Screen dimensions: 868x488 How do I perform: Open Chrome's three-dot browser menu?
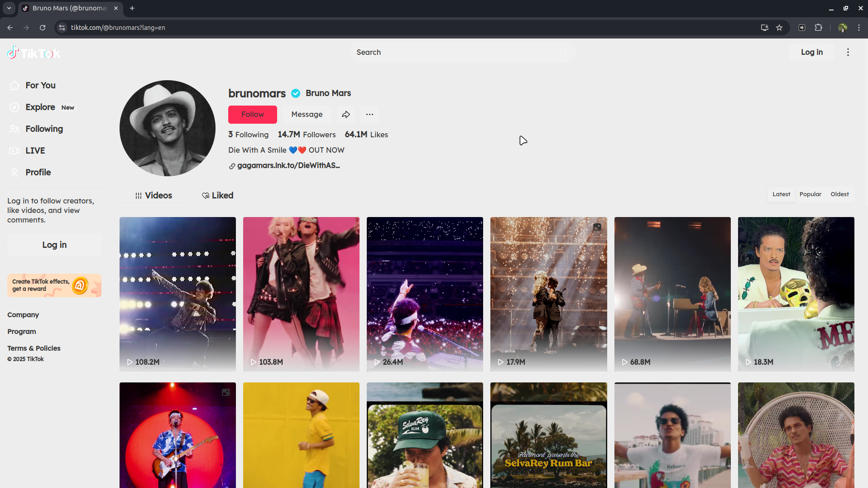coord(859,28)
